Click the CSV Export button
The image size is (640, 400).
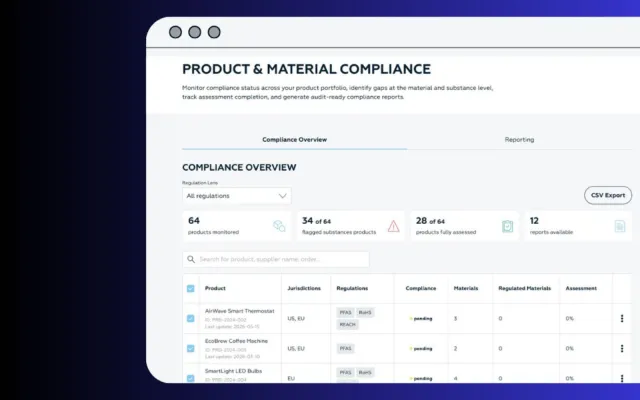(608, 196)
